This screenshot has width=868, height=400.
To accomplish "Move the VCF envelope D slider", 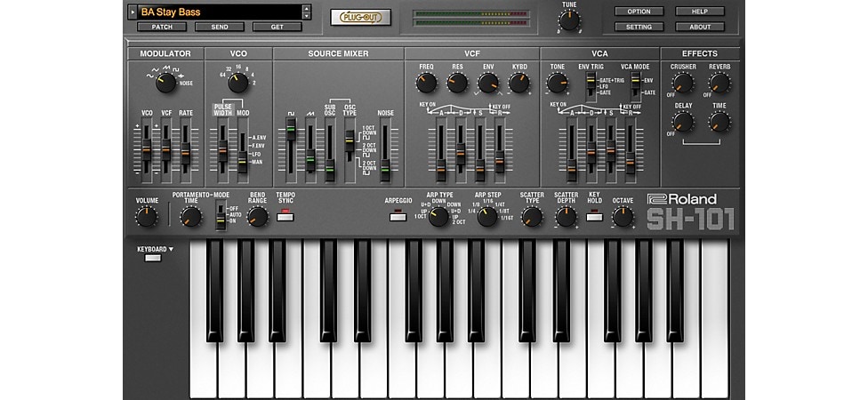I will [x=461, y=152].
